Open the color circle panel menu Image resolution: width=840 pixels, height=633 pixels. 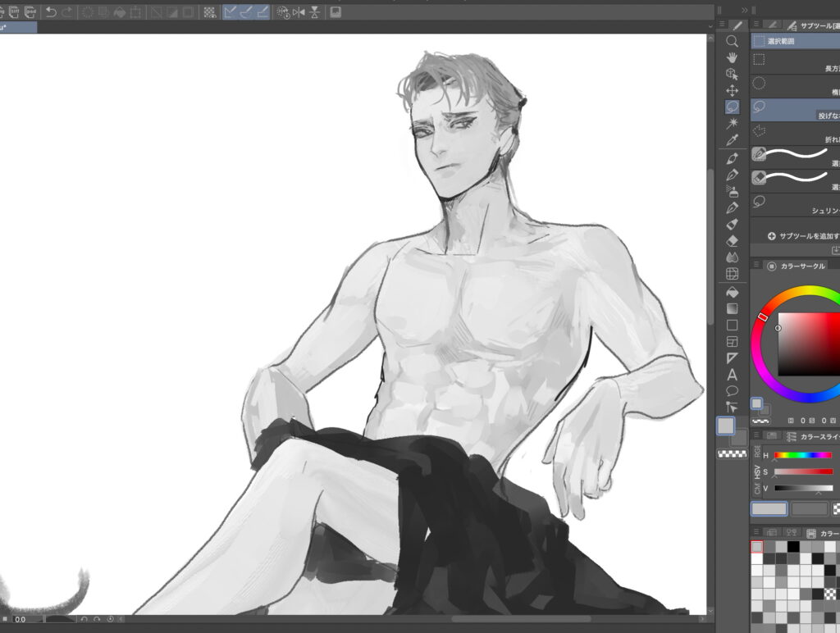756,266
